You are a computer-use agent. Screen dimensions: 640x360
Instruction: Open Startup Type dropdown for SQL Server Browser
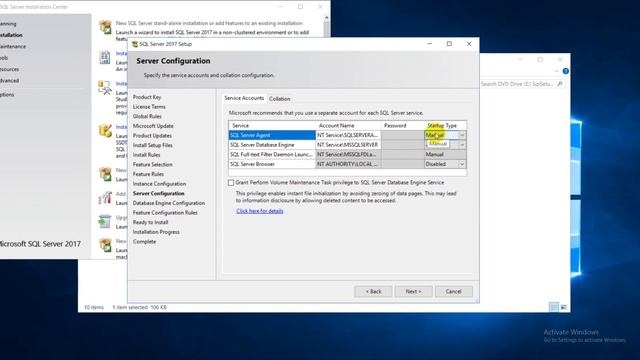pyautogui.click(x=462, y=164)
